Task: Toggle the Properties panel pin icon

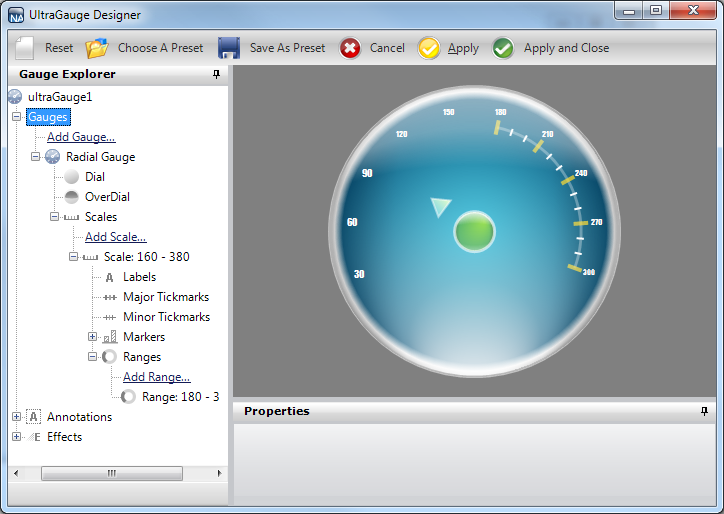Action: 704,411
